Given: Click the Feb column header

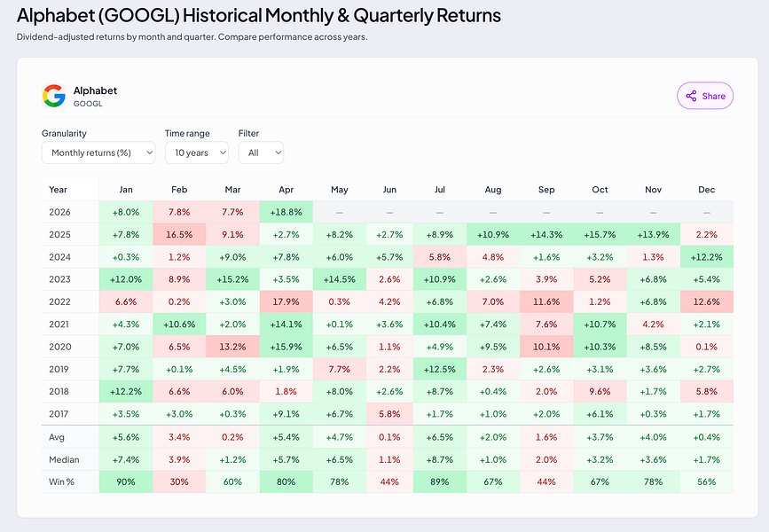Looking at the screenshot, I should 179,190.
